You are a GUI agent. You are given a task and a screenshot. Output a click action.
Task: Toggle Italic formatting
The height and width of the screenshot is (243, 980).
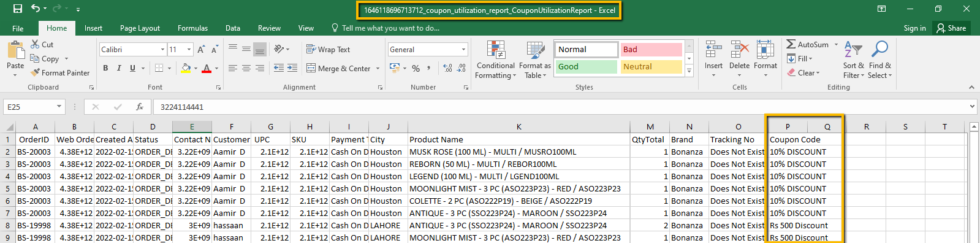119,68
